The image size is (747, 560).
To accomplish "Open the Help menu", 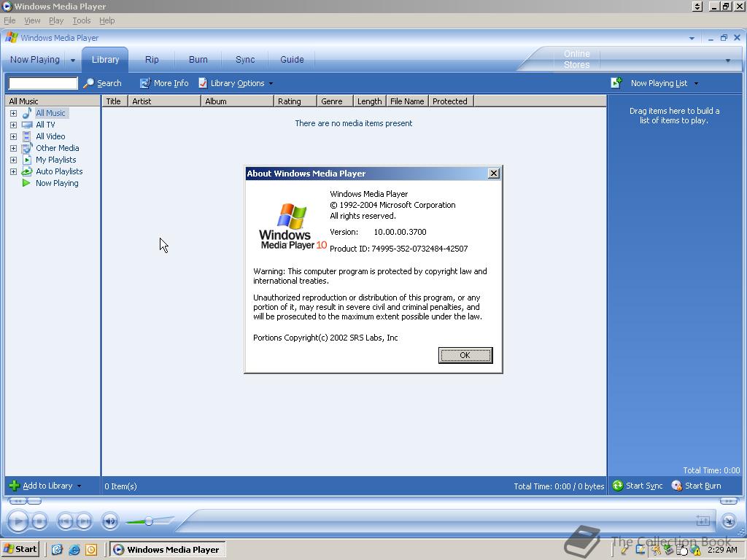I will (107, 20).
